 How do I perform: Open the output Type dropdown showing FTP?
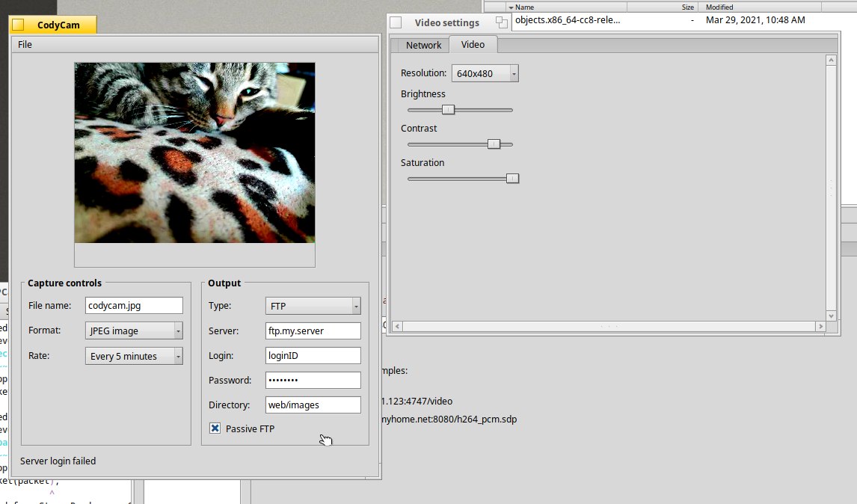tap(313, 306)
